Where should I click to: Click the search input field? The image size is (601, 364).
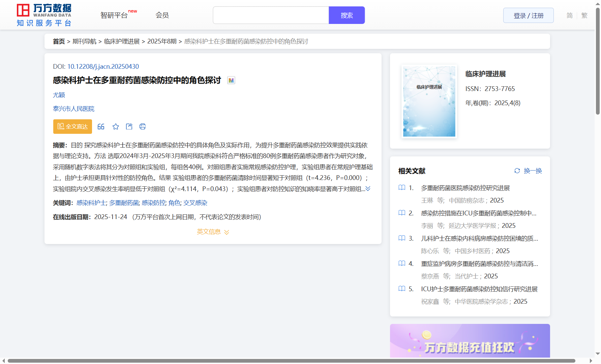(x=271, y=15)
